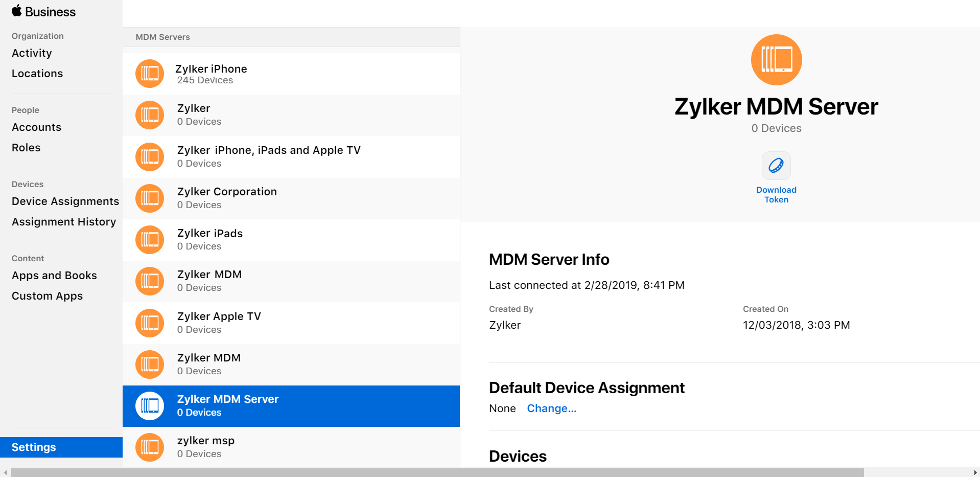Screen dimensions: 980x477
Task: Open Apps and Books
Action: [54, 276]
